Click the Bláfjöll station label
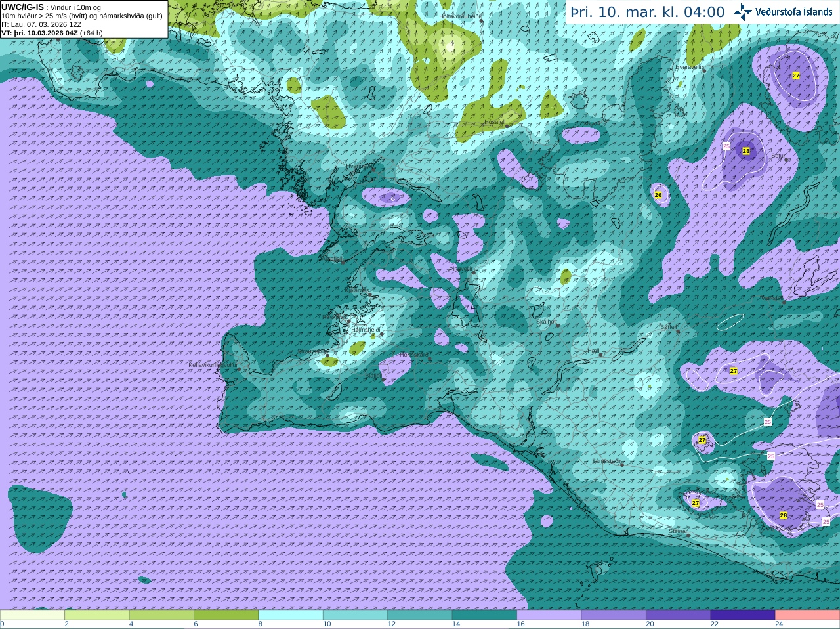Viewport: 840px width, 629px height. pos(373,376)
